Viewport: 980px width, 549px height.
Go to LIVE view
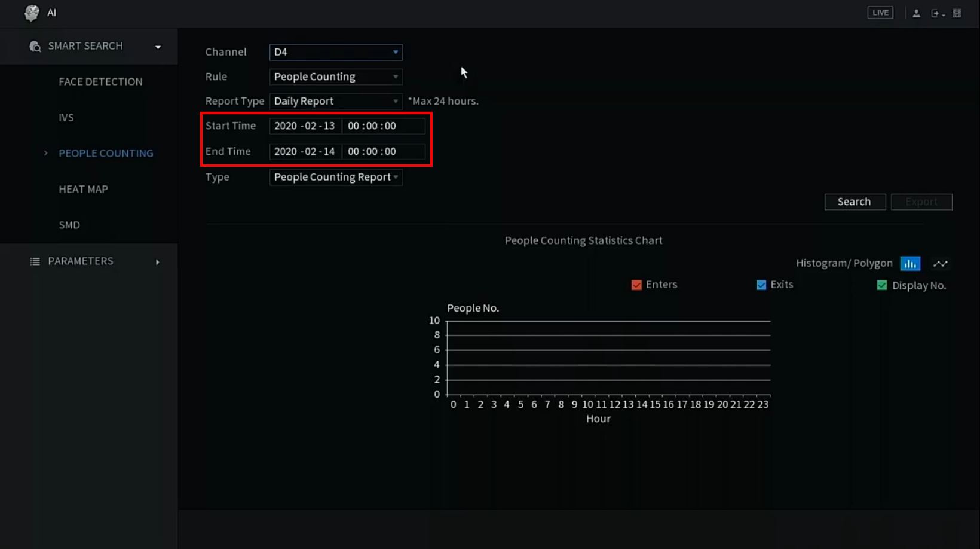pyautogui.click(x=880, y=13)
